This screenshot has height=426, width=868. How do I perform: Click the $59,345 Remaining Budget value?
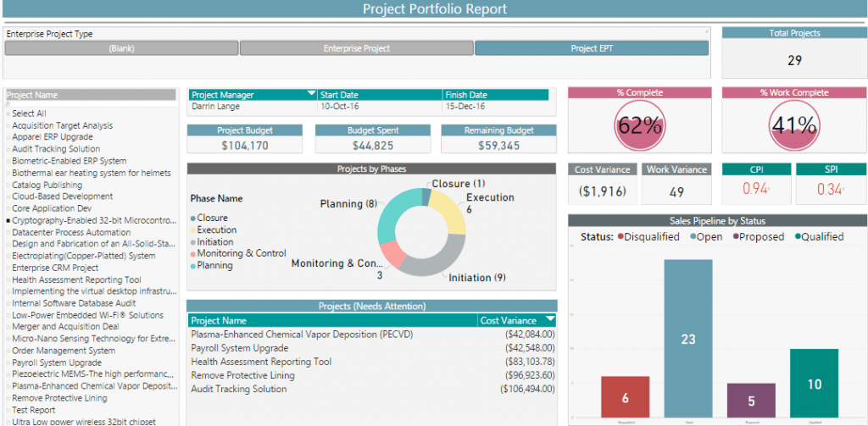[498, 146]
